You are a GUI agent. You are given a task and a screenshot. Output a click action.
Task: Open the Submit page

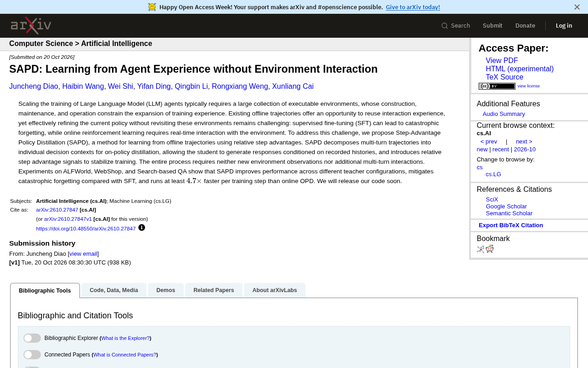(x=492, y=26)
